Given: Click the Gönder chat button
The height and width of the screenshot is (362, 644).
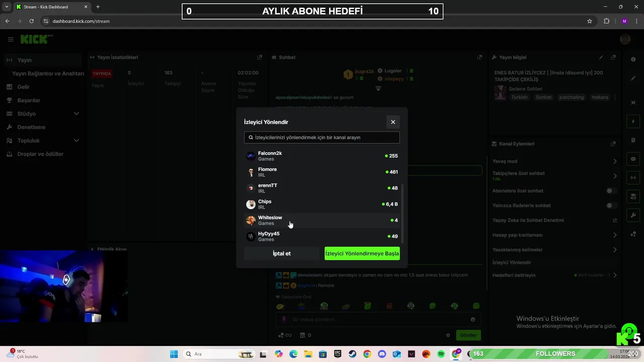Looking at the screenshot, I should [x=468, y=335].
